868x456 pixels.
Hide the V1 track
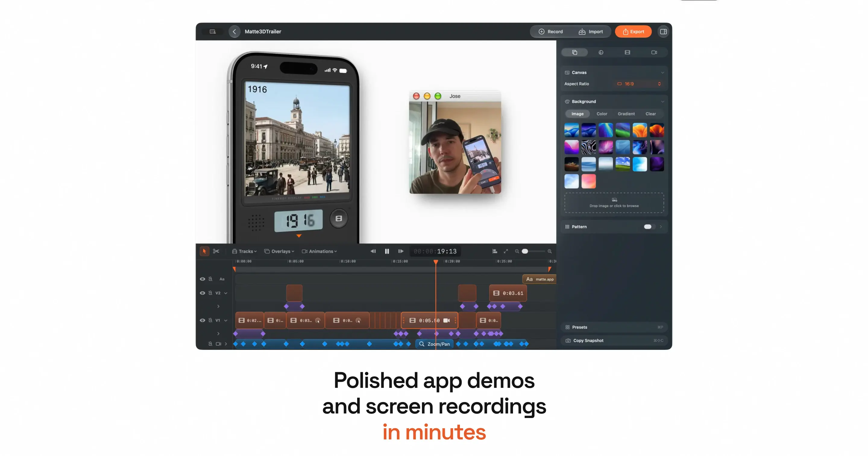tap(203, 320)
